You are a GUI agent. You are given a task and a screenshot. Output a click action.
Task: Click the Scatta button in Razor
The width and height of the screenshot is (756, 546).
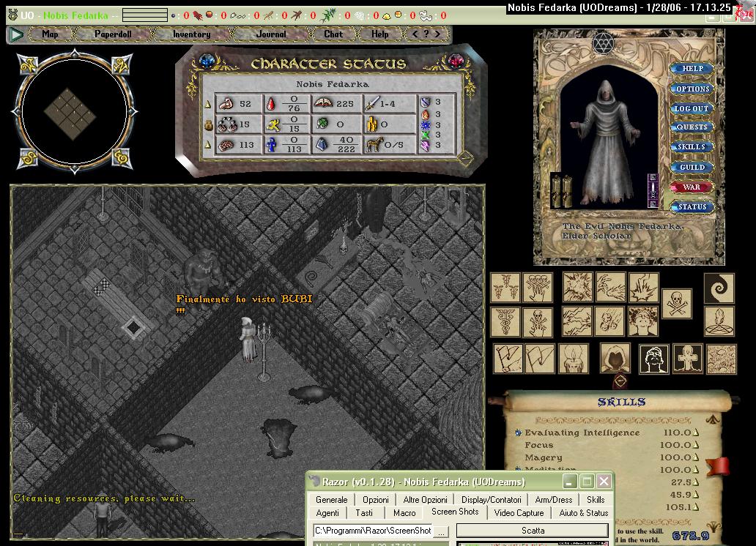tap(533, 531)
